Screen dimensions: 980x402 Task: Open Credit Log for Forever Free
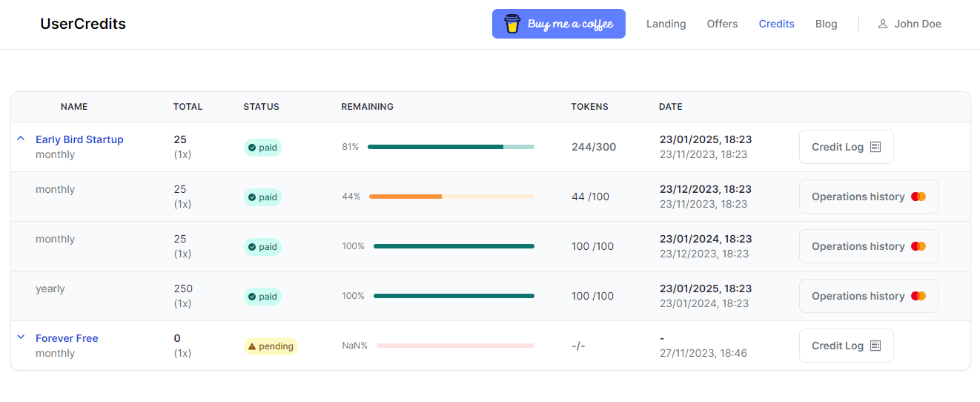(847, 346)
